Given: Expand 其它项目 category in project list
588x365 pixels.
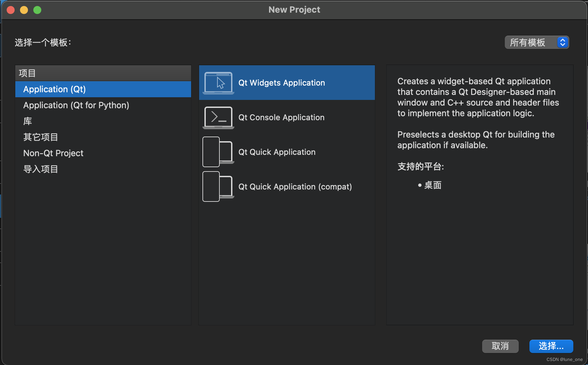Looking at the screenshot, I should [x=40, y=137].
